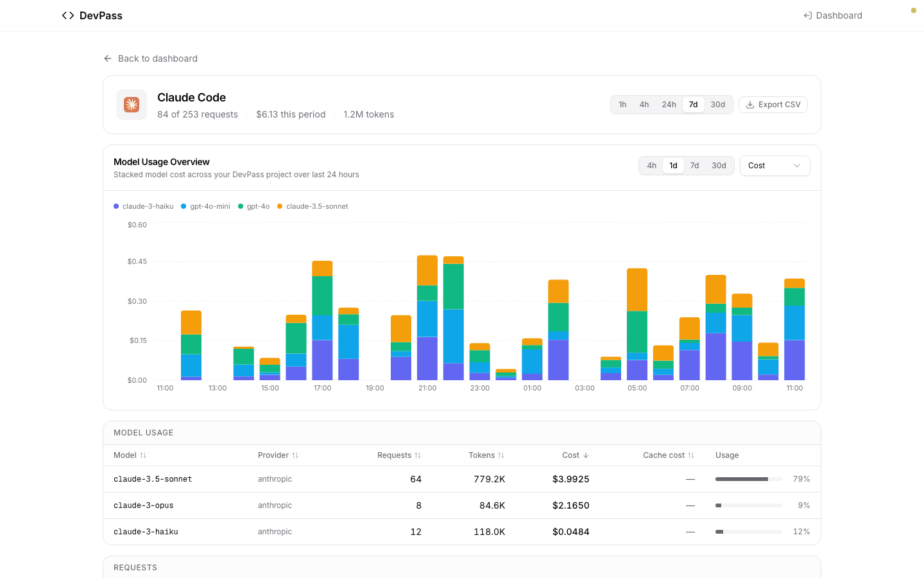
Task: Click "84 of 253 requests" text
Action: coord(198,114)
